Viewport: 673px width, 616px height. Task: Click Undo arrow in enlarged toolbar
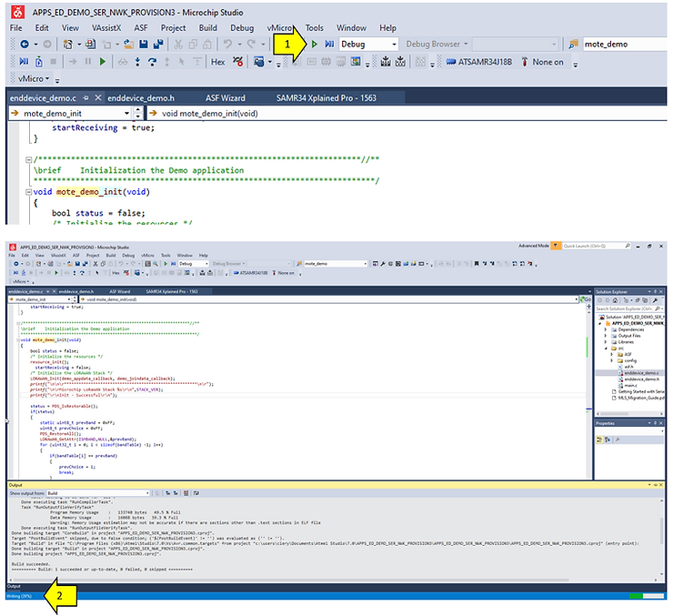pyautogui.click(x=228, y=44)
